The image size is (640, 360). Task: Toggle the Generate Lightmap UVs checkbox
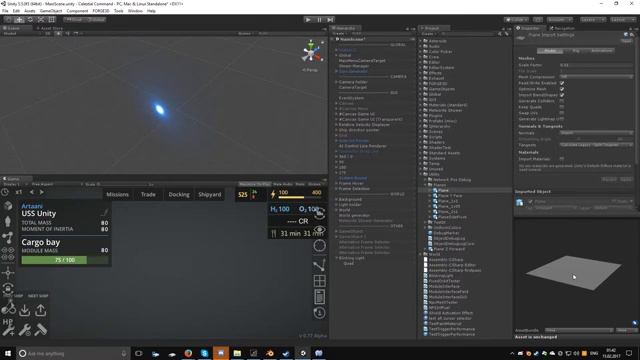point(562,119)
